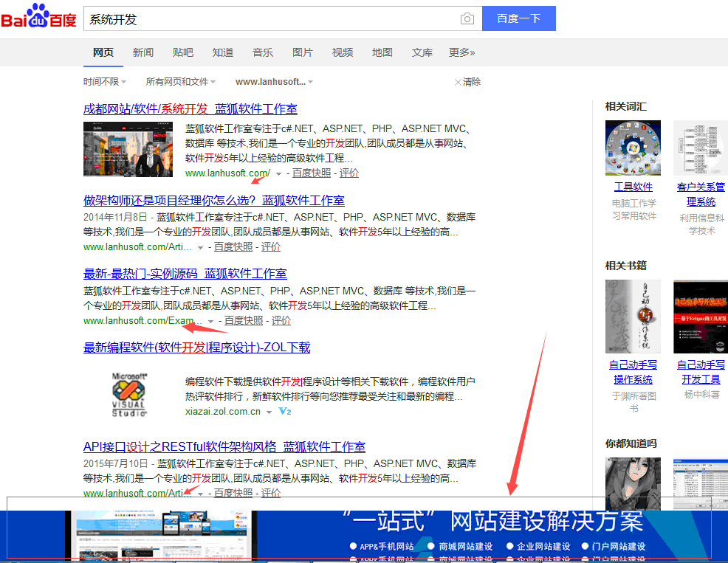Open 百度快照 for the 2015年7月10日 result
Screen dimensions: 728x563
tap(233, 493)
